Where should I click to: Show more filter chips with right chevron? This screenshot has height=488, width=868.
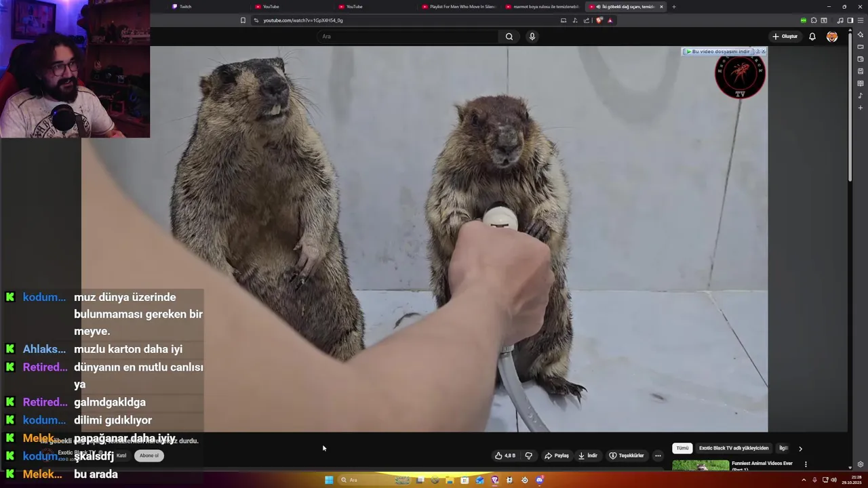point(800,449)
